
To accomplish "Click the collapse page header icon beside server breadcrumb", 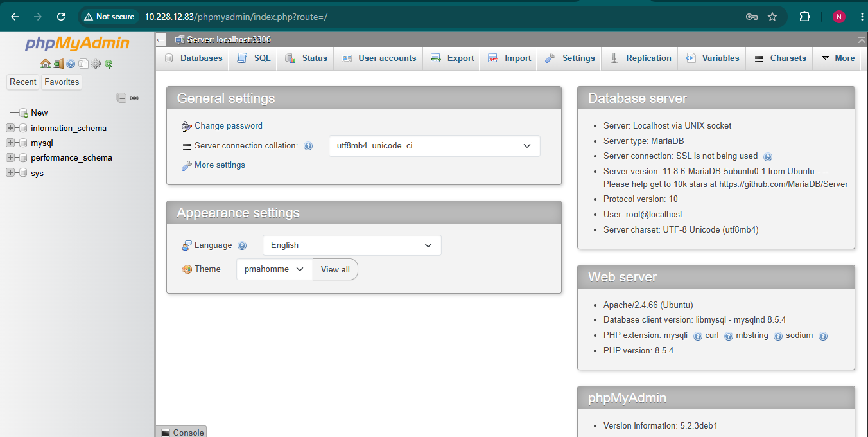I will [862, 39].
